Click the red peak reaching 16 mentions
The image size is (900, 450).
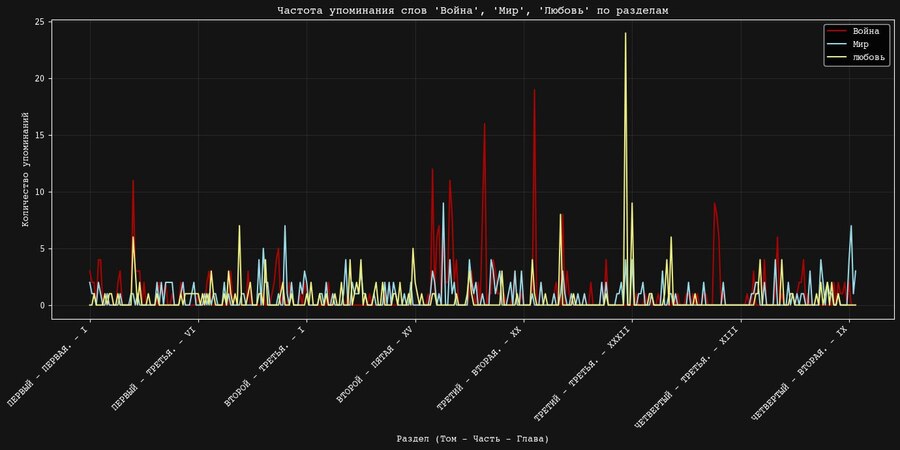tap(484, 124)
